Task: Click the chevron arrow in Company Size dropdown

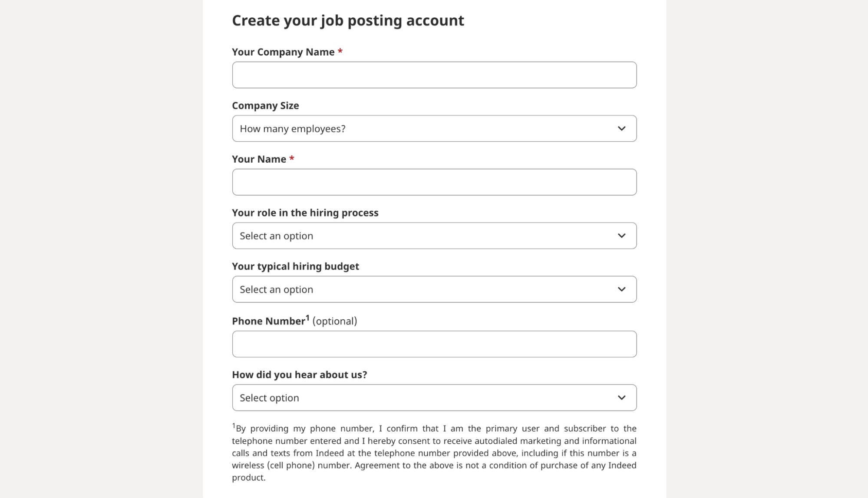Action: pos(621,129)
